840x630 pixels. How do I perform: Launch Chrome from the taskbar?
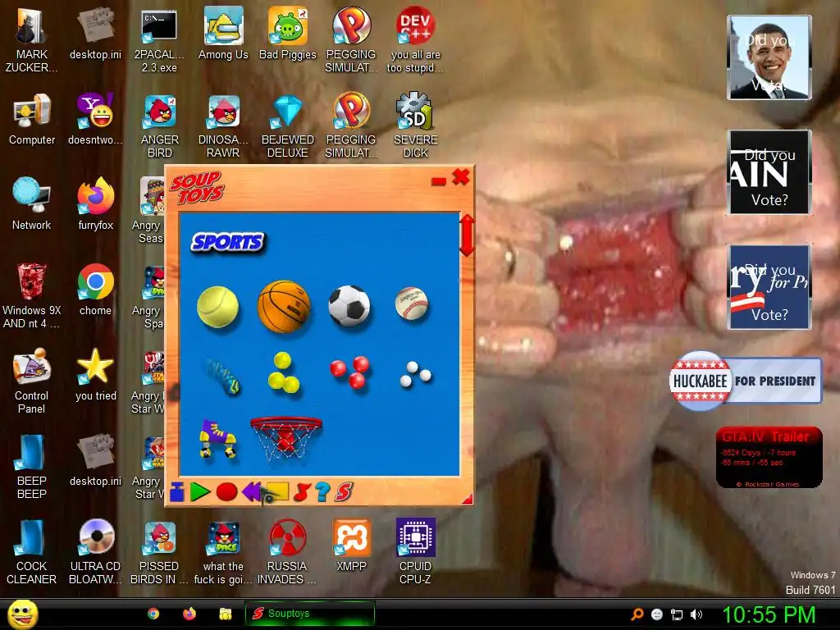coord(153,614)
